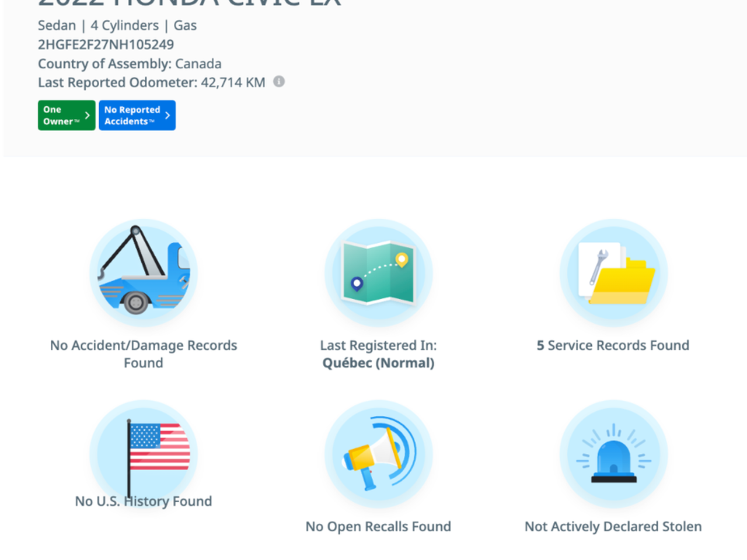Click the Last Registered In label
The width and height of the screenshot is (747, 560).
[378, 345]
